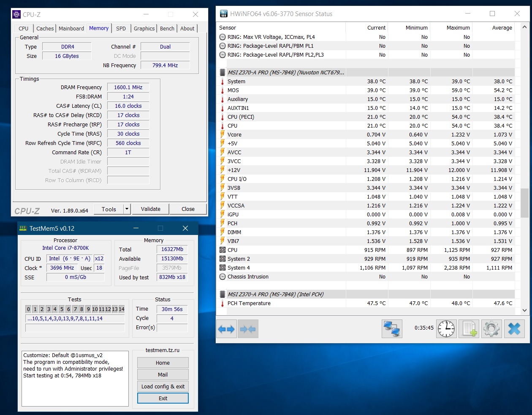Open the Mainboard tab in CPU-Z
The width and height of the screenshot is (532, 415).
point(71,28)
